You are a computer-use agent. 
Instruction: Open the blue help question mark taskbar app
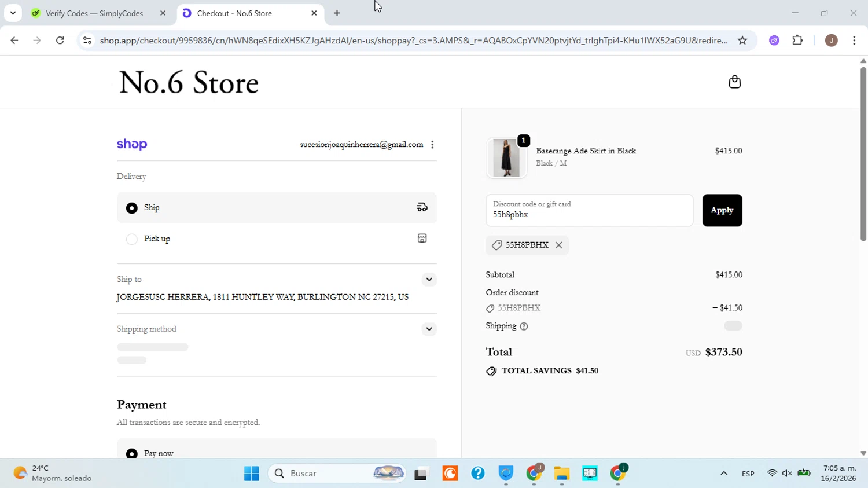[x=478, y=474]
